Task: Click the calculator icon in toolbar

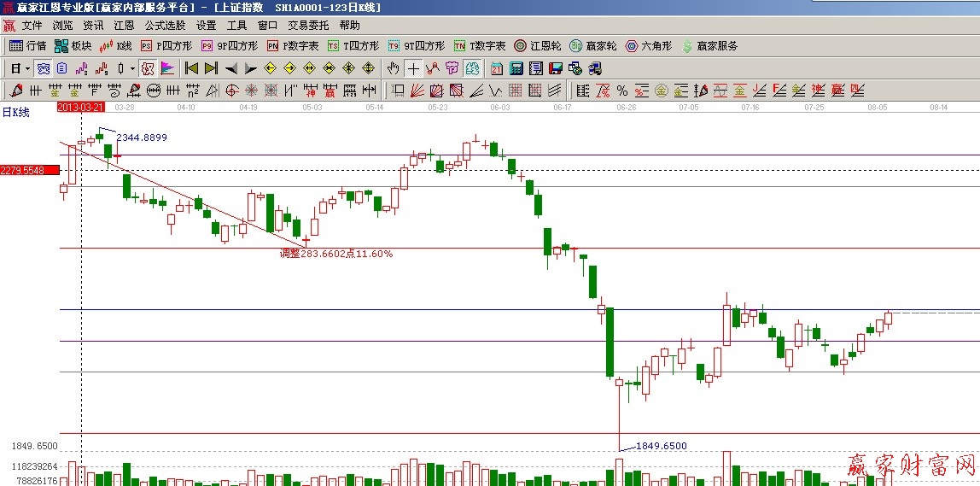Action: pos(517,68)
